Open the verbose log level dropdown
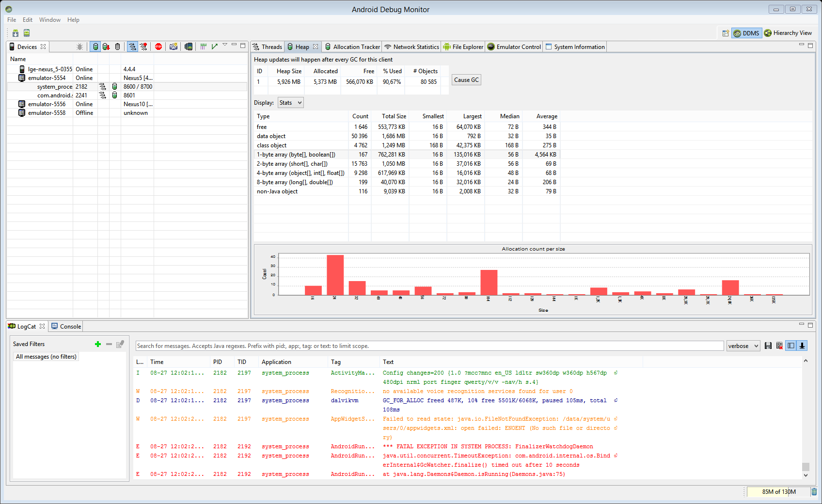Screen dimensions: 822x504 pos(743,346)
